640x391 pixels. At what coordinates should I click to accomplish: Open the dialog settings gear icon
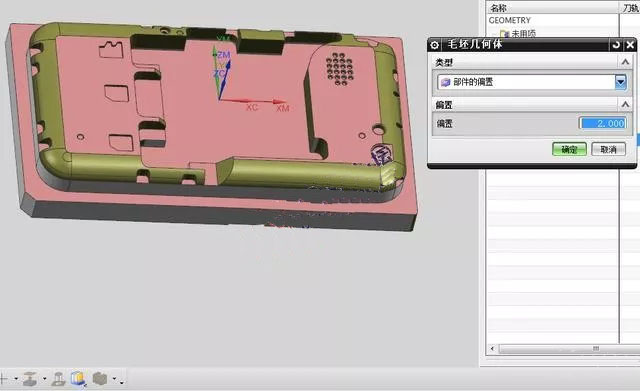coord(434,44)
